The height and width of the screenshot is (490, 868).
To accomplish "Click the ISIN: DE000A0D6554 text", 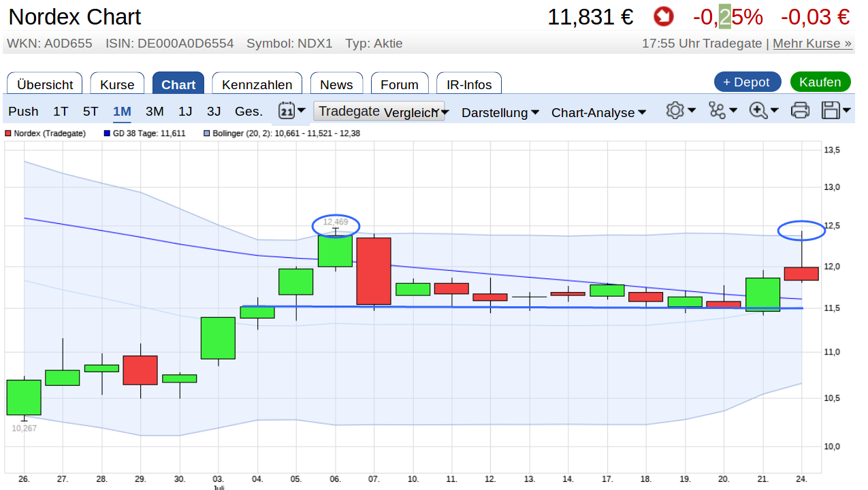I will pos(170,44).
